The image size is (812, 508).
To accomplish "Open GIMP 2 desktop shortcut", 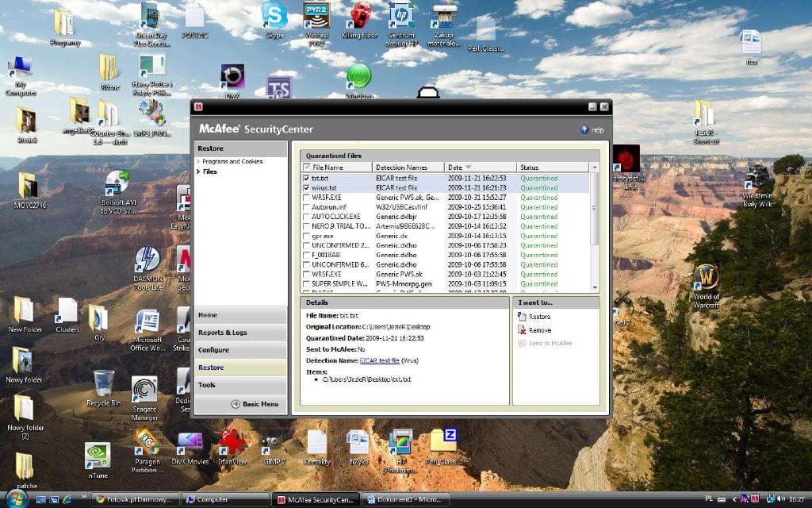I will pos(274,449).
